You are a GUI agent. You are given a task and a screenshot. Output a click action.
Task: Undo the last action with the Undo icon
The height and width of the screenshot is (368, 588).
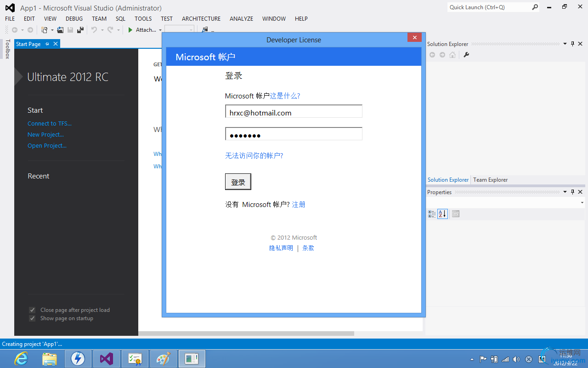click(x=94, y=29)
